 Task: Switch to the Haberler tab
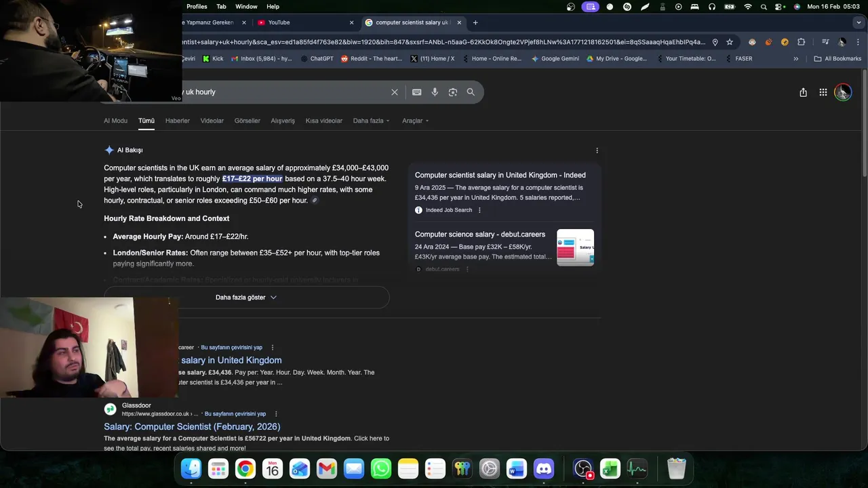(178, 121)
